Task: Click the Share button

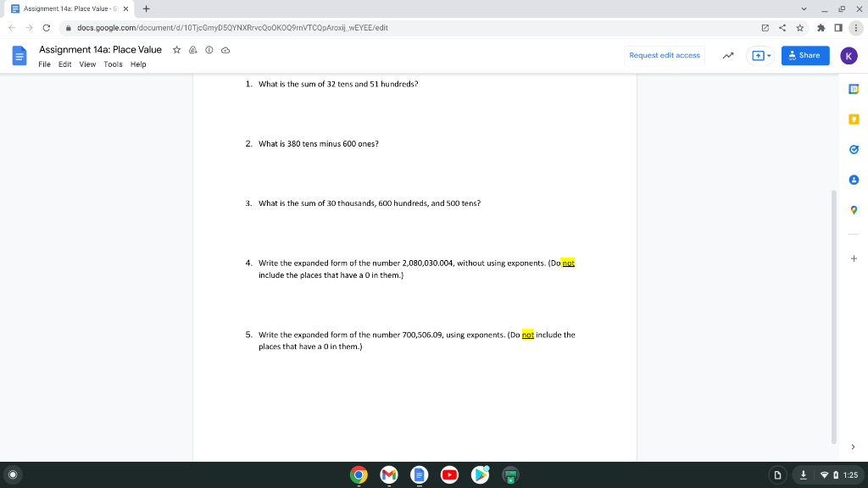Action: click(805, 55)
